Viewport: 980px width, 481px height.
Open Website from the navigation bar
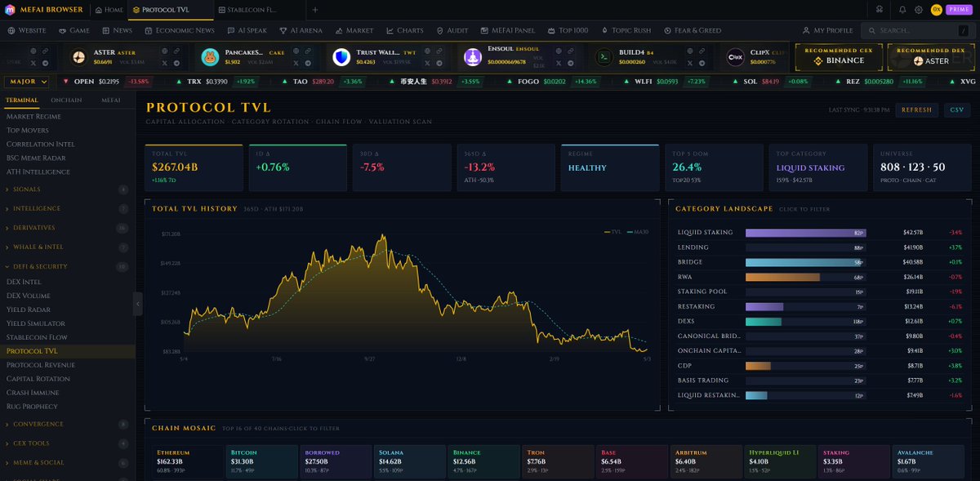click(x=28, y=30)
